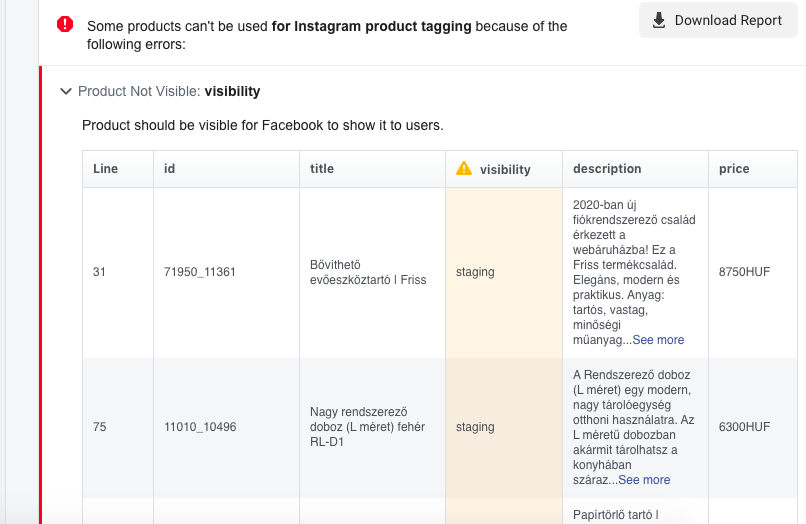Click the 8750HUF price cell
This screenshot has width=806, height=524.
(753, 273)
